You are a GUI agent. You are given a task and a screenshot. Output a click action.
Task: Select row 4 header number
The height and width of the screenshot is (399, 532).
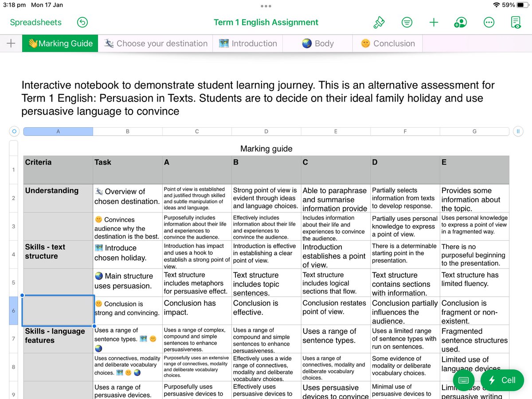pyautogui.click(x=13, y=255)
